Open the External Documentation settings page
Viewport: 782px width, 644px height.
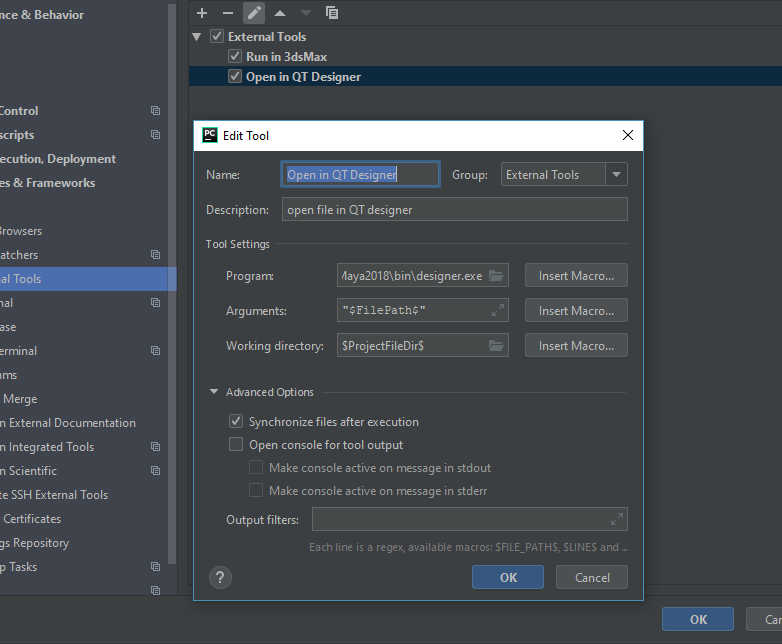(68, 423)
